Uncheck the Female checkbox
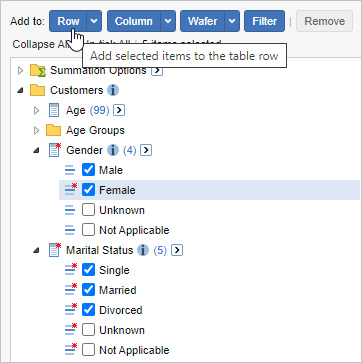 pyautogui.click(x=89, y=190)
